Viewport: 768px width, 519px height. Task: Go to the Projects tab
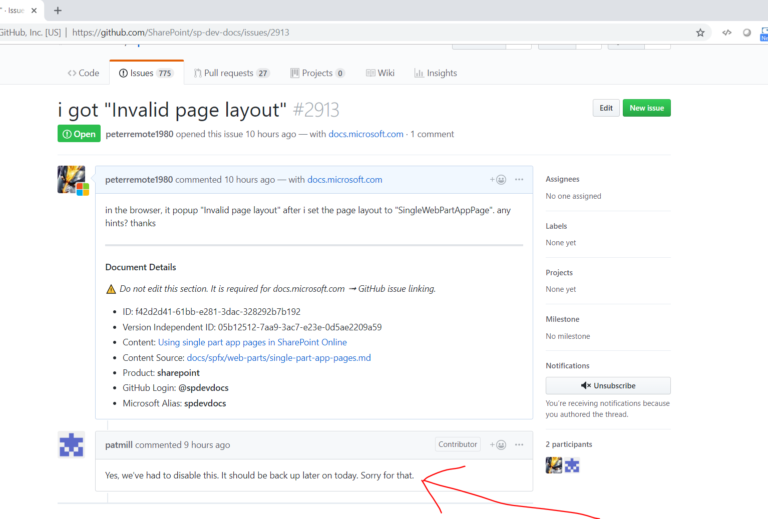click(x=317, y=73)
